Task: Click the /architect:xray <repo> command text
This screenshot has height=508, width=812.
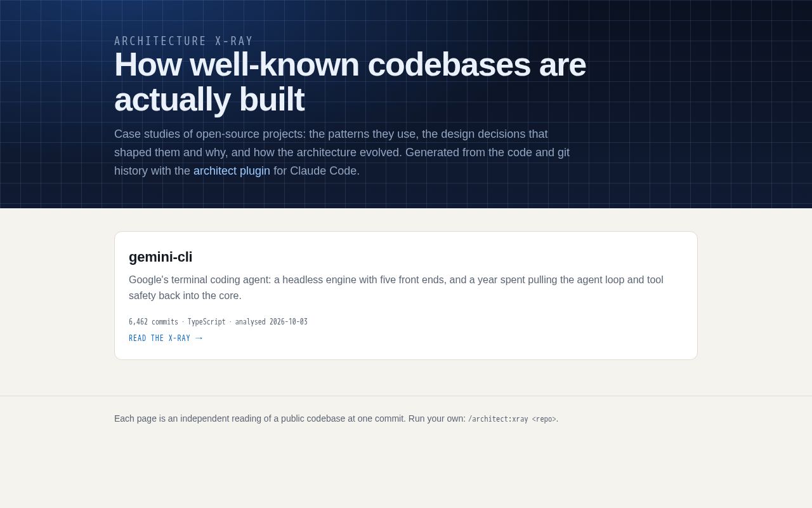Action: pyautogui.click(x=512, y=419)
